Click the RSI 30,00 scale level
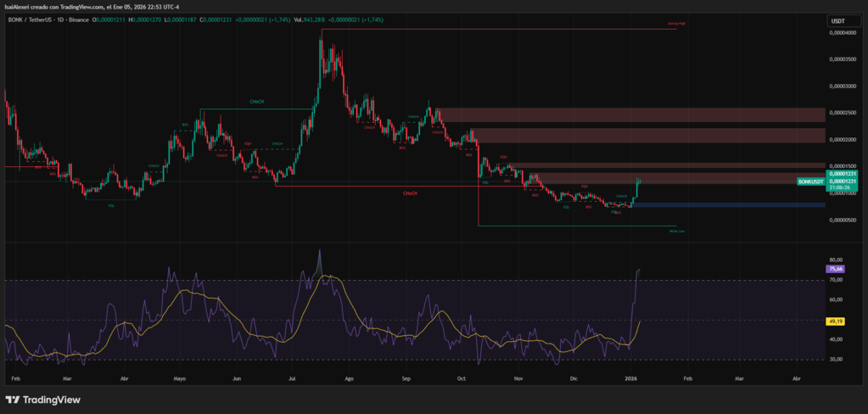This screenshot has width=868, height=414. pos(836,360)
